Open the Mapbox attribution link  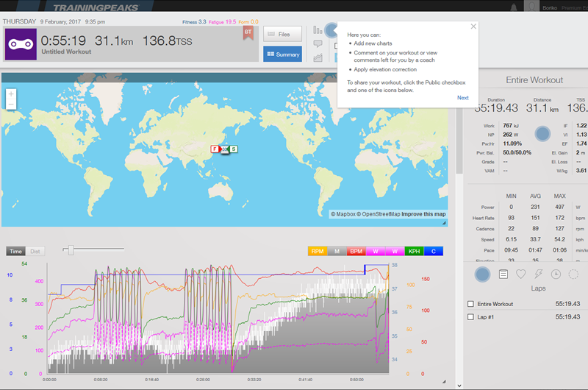pos(343,214)
